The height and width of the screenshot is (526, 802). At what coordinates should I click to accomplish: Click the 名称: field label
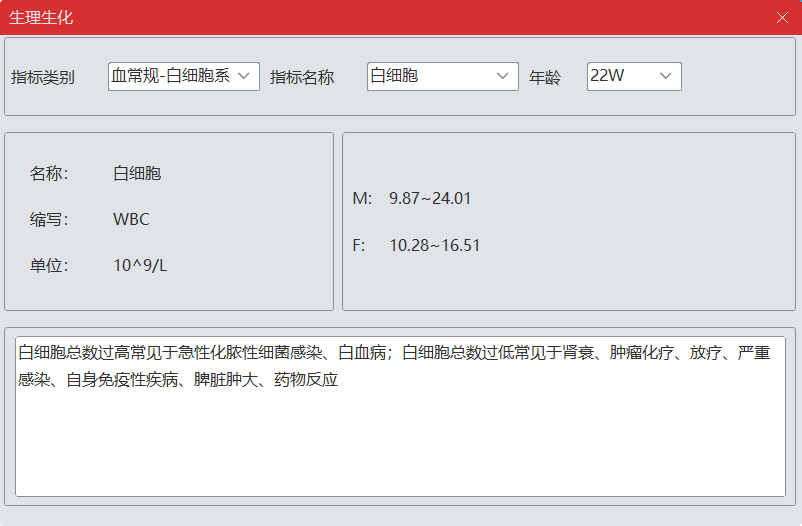[x=49, y=173]
